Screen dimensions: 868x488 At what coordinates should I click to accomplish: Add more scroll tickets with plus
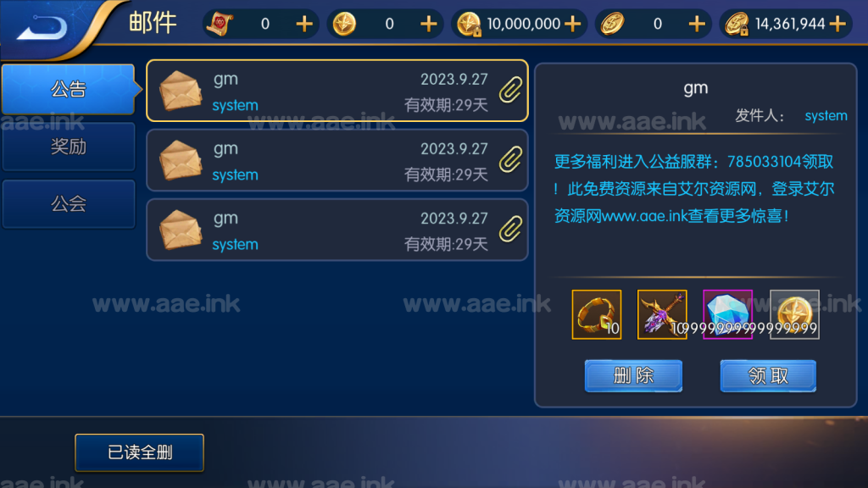304,24
